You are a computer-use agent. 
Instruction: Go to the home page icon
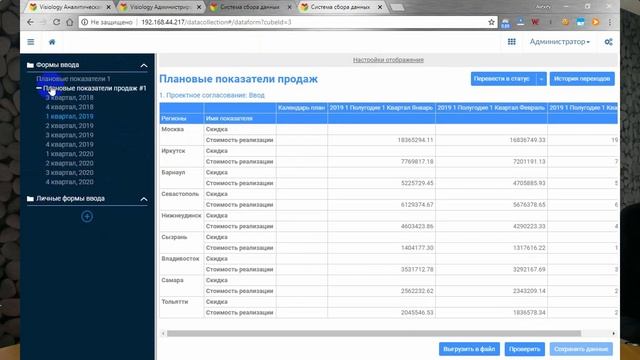52,42
